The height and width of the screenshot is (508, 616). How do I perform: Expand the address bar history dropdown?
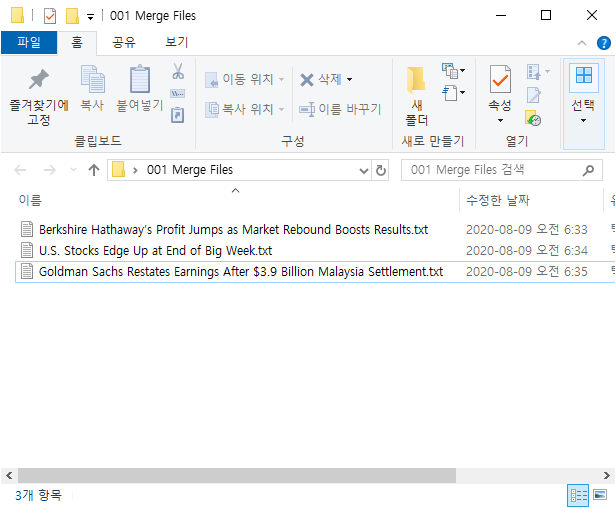click(x=364, y=171)
